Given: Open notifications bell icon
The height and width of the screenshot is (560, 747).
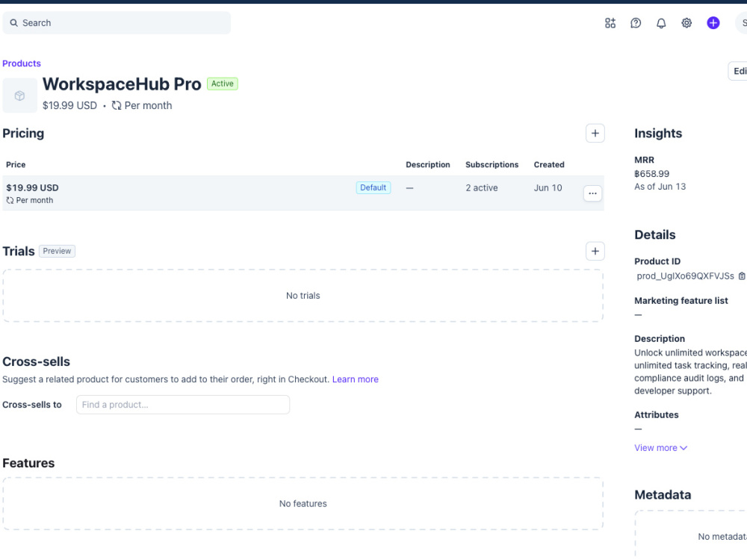Looking at the screenshot, I should point(661,23).
